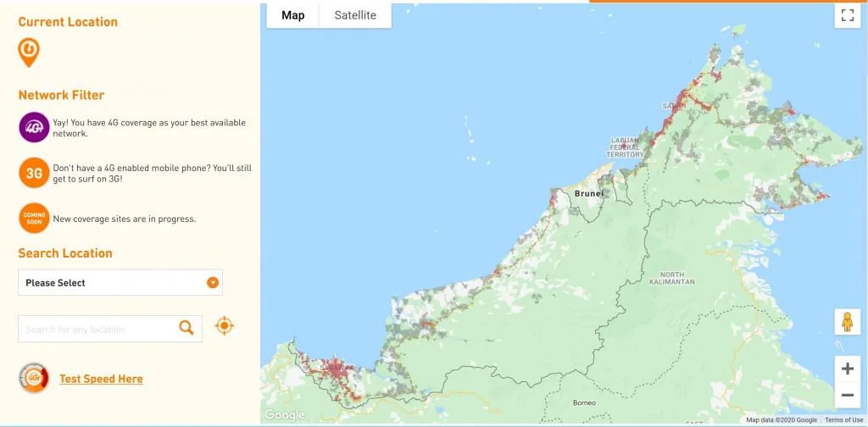Toggle fullscreen map view
The image size is (868, 427).
click(847, 15)
